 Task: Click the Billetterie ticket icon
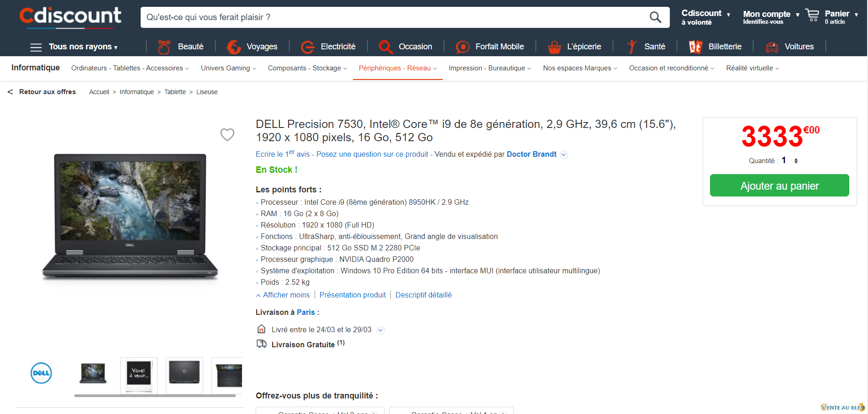pos(695,47)
